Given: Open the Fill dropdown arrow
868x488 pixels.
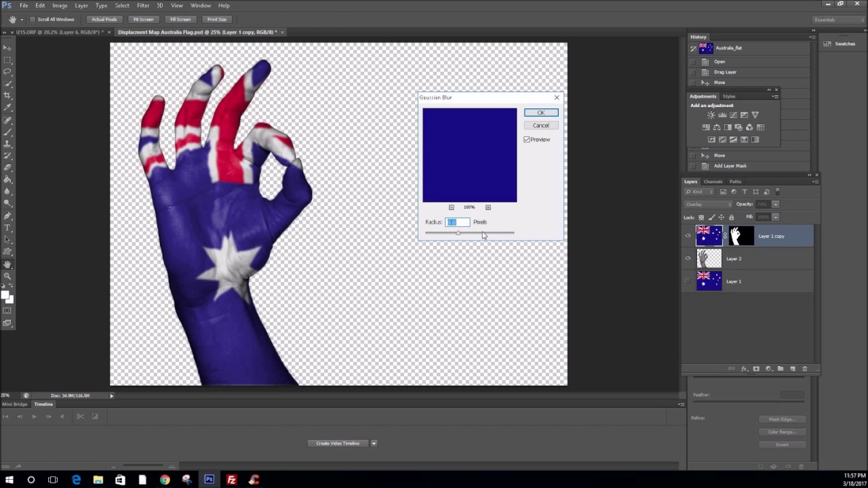Looking at the screenshot, I should [776, 217].
